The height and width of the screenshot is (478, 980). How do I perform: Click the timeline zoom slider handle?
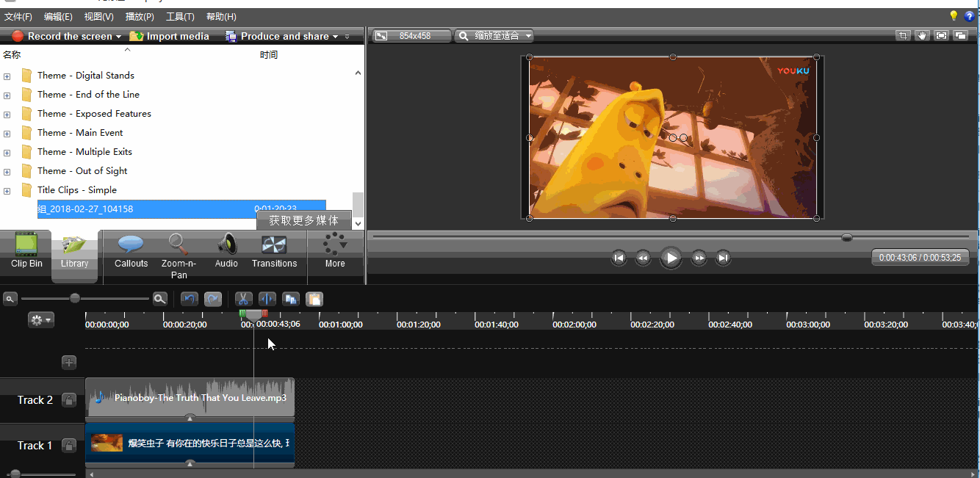(x=75, y=298)
